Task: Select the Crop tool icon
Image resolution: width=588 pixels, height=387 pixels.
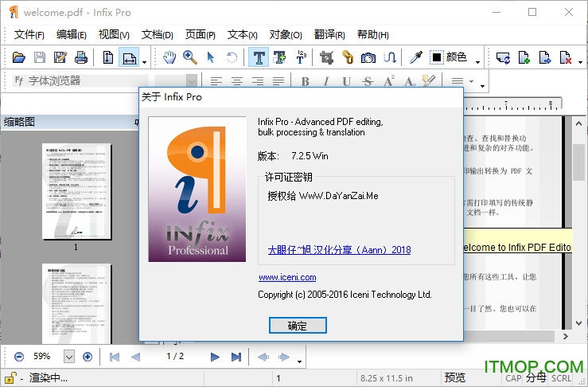Action: pos(327,57)
